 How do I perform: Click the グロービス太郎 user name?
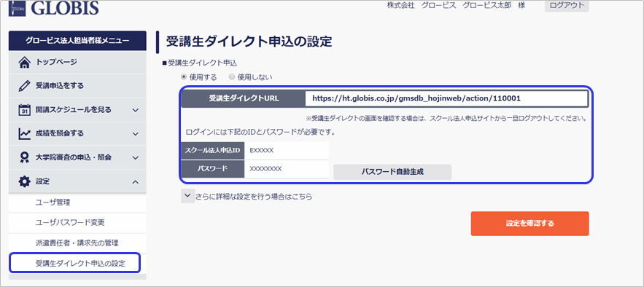(x=486, y=5)
